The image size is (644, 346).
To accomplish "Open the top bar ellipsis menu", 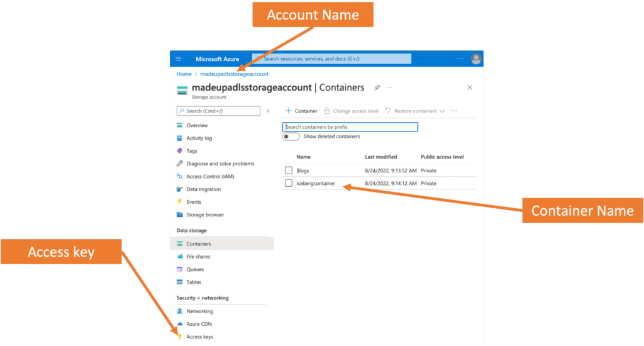I will click(x=460, y=59).
